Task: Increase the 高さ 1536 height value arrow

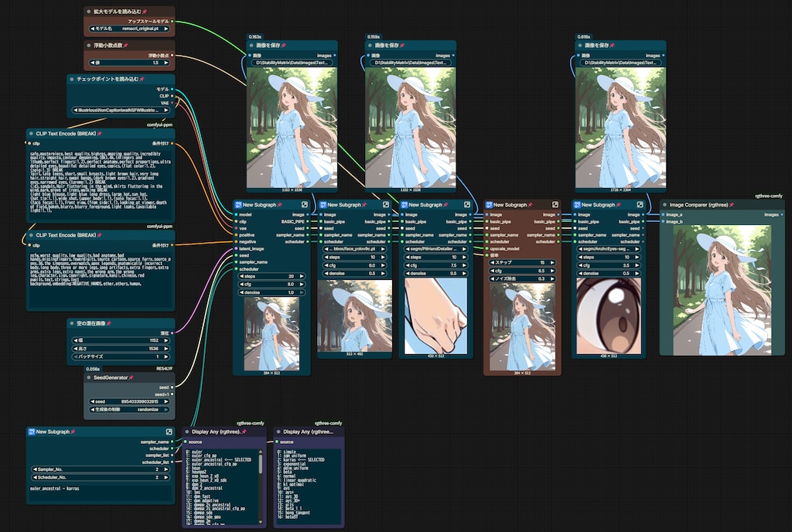Action: click(x=166, y=348)
